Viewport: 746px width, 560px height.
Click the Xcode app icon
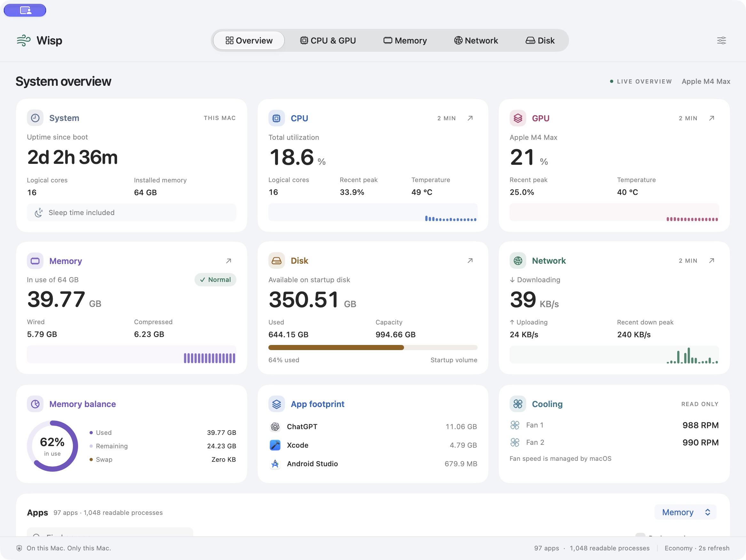tap(275, 445)
